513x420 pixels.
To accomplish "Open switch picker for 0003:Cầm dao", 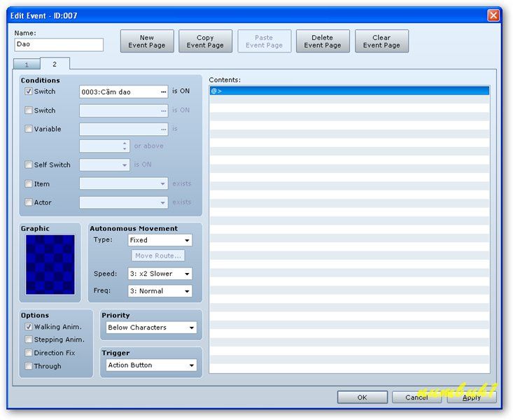I will (164, 92).
